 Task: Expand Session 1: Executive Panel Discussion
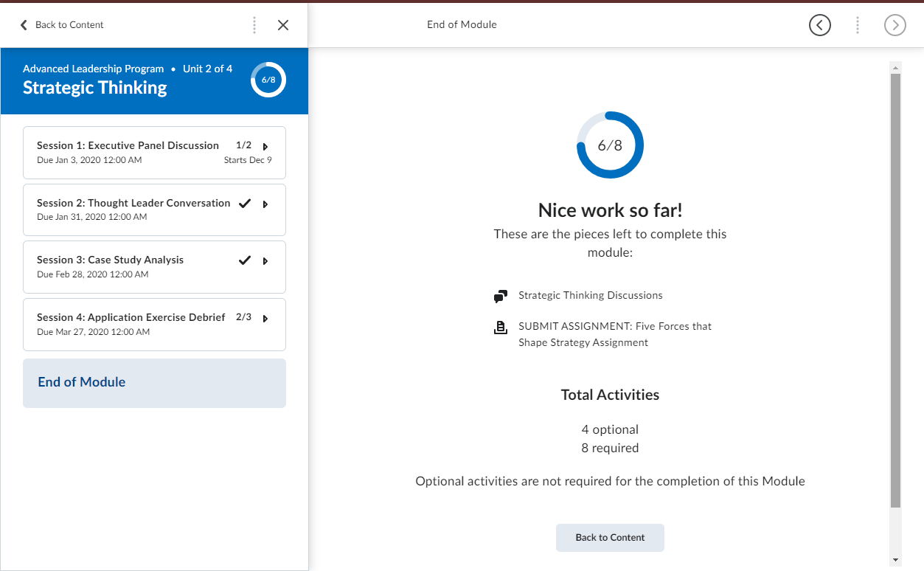coord(265,147)
